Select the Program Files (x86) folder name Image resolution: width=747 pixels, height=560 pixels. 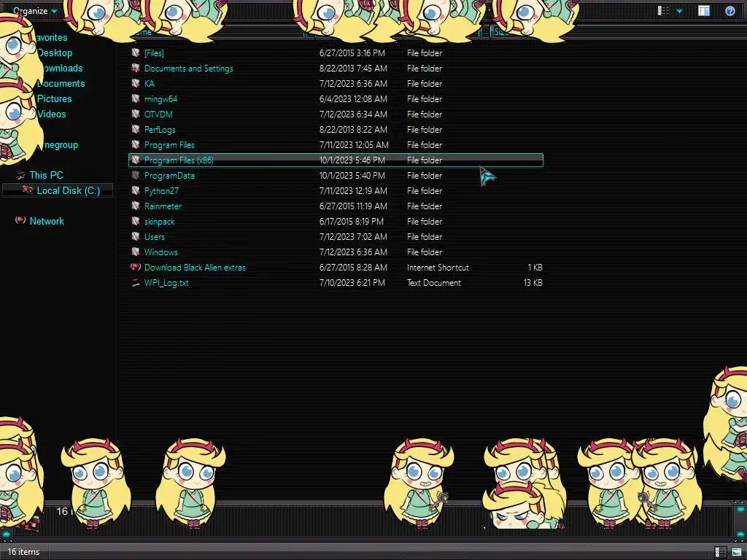click(x=179, y=160)
